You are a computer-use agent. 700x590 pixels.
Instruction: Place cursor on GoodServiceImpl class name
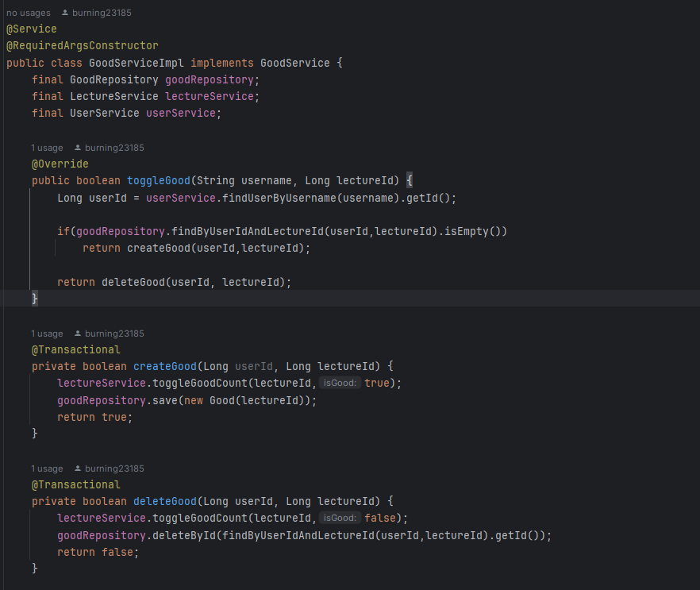point(137,63)
